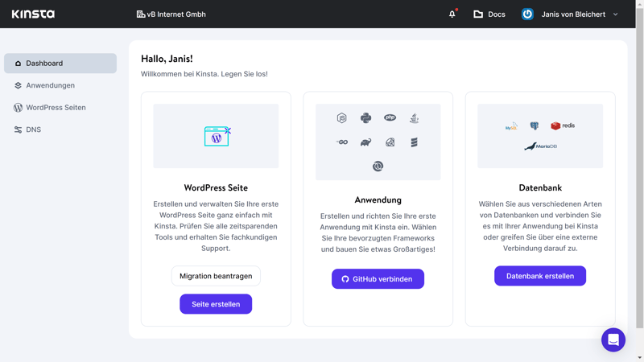Click the PHP logo icon

390,118
